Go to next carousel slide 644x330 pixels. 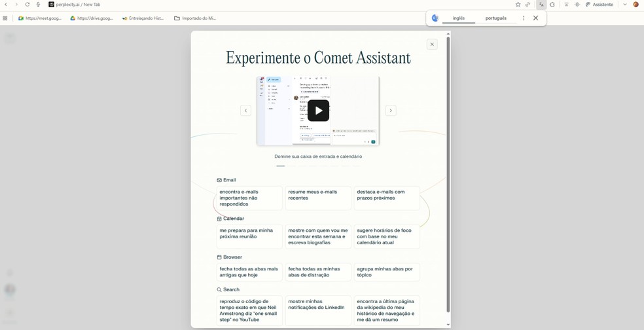pyautogui.click(x=391, y=111)
